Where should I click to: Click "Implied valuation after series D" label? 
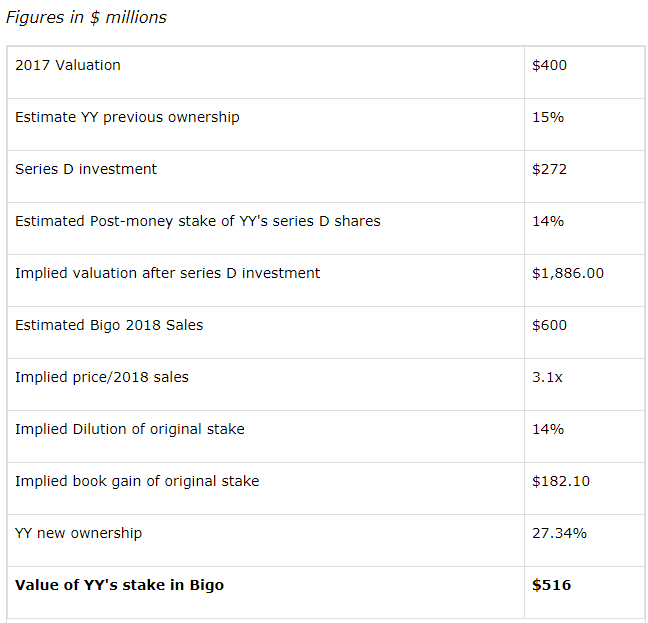pos(167,273)
